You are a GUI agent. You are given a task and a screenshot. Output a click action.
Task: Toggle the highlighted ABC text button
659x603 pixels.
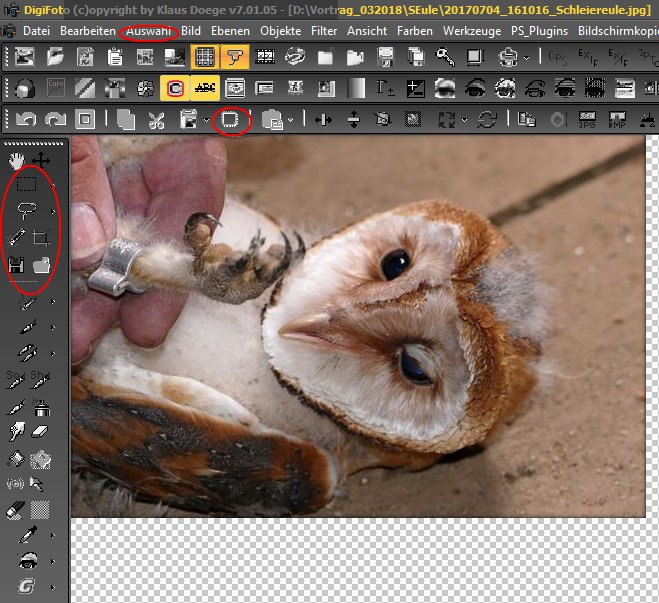tap(206, 88)
